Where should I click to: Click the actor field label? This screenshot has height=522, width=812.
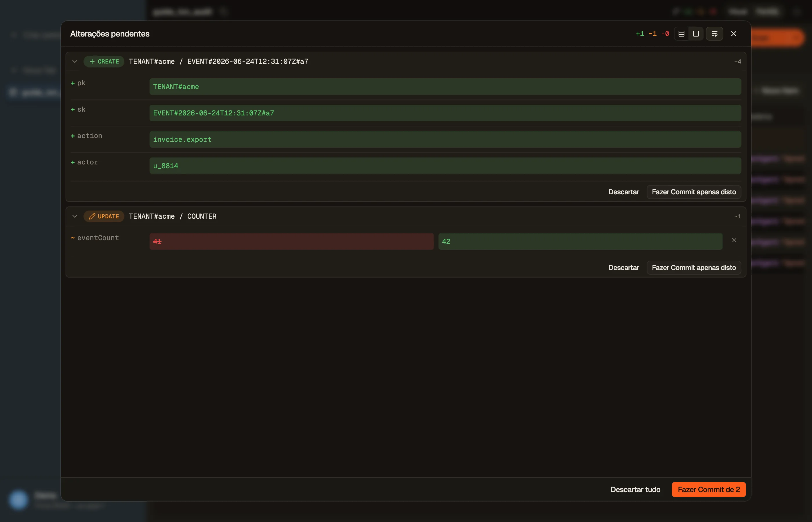click(88, 162)
